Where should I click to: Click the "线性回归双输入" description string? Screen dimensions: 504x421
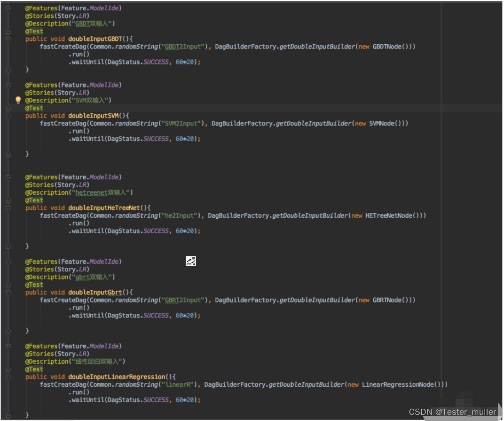click(x=97, y=362)
